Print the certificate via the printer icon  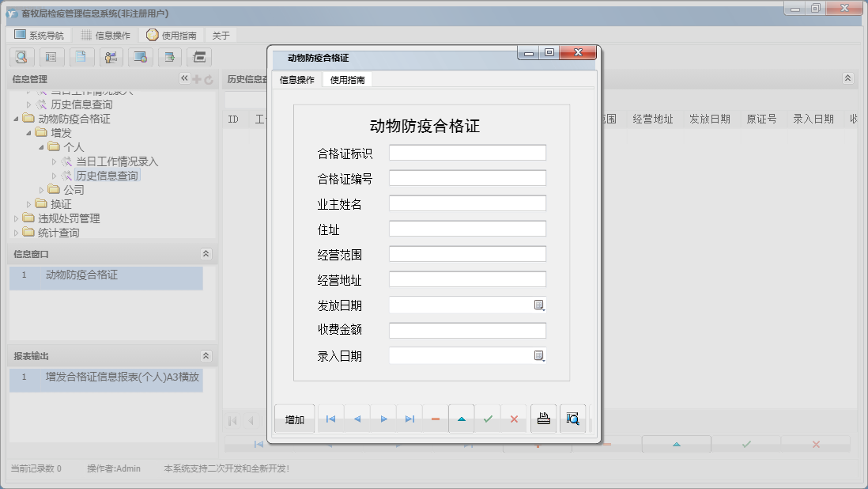tap(544, 419)
